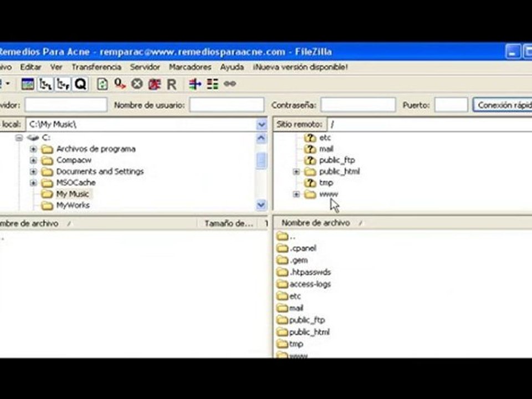Toggle message log display icon
Screen dimensions: 532x399
coord(28,84)
